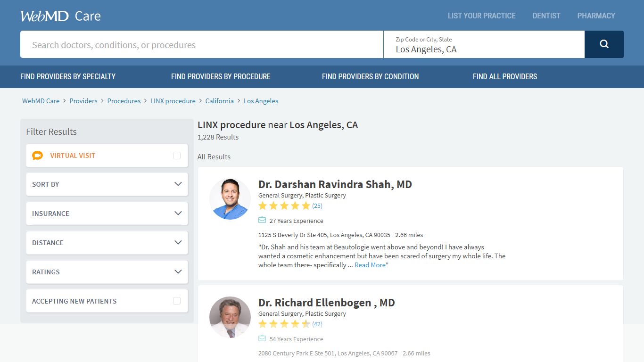The height and width of the screenshot is (362, 644).
Task: Click the Los Angeles breadcrumb link
Action: tap(261, 101)
